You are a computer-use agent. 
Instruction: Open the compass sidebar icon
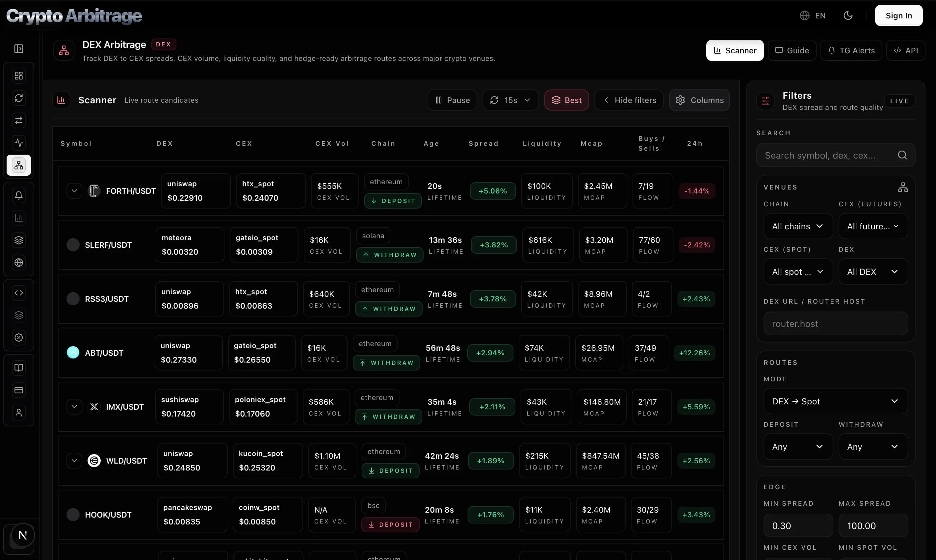18,337
